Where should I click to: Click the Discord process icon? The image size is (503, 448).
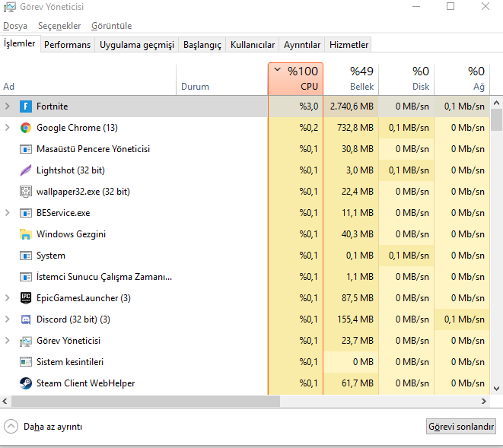26,319
